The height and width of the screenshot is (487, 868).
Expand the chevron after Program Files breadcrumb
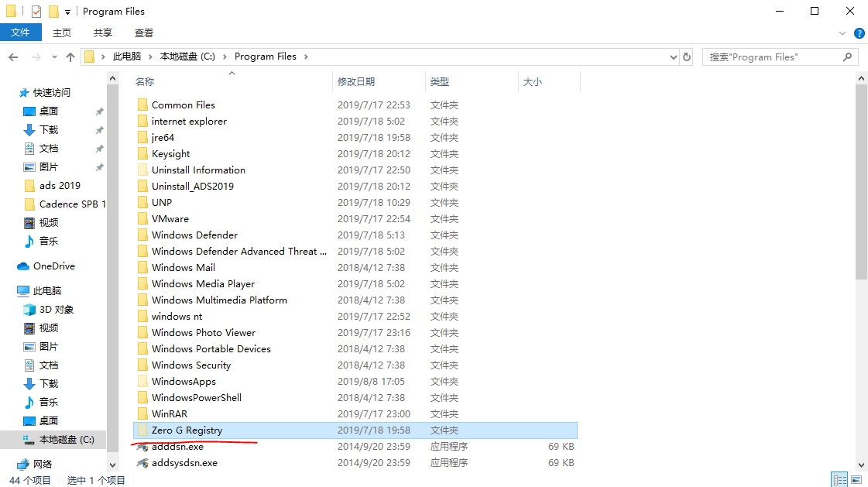click(x=306, y=57)
